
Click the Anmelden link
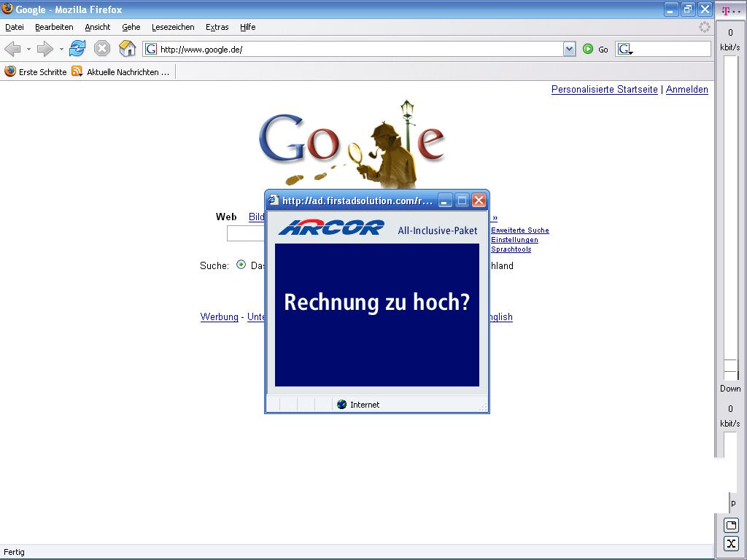tap(687, 90)
